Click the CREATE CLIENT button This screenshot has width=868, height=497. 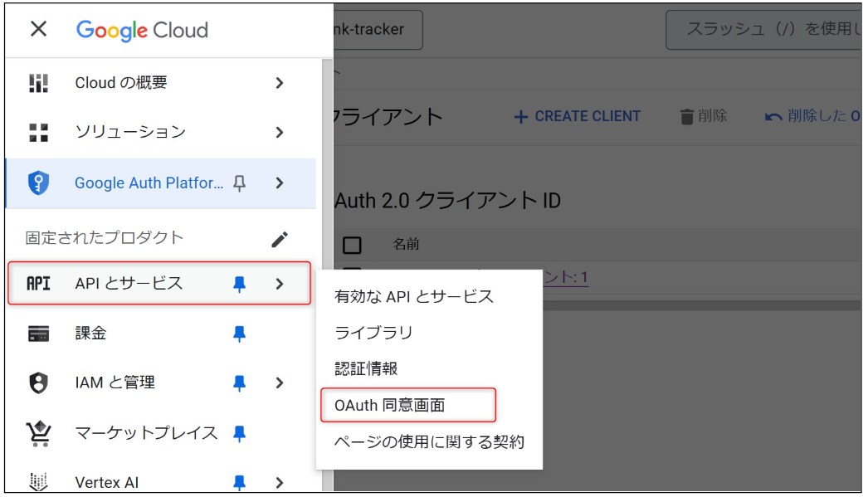tap(578, 116)
